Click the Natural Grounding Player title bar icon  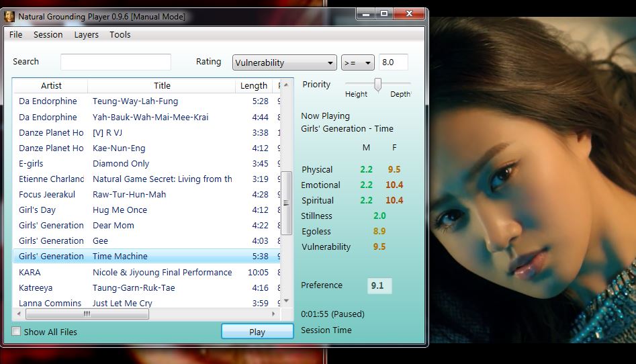point(9,17)
